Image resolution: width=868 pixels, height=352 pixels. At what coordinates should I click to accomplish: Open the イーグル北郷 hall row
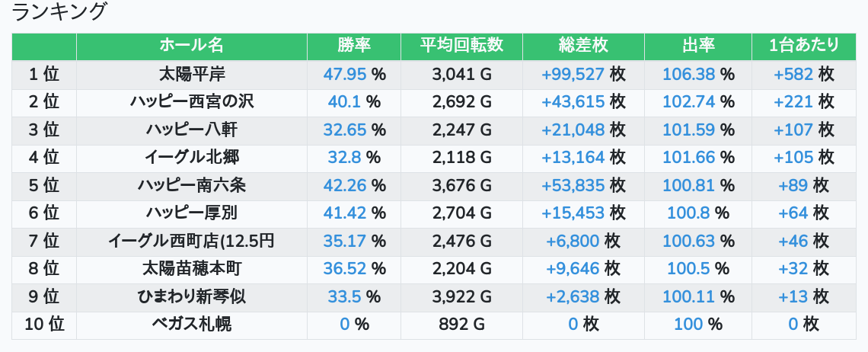192,158
